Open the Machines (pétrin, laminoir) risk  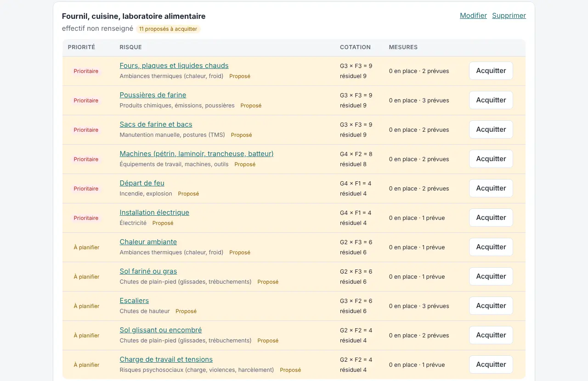pyautogui.click(x=197, y=154)
